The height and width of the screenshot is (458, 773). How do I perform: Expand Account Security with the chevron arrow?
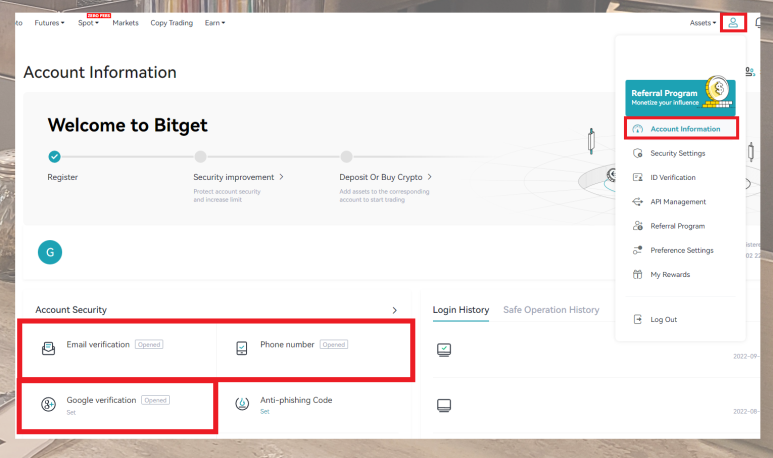394,310
